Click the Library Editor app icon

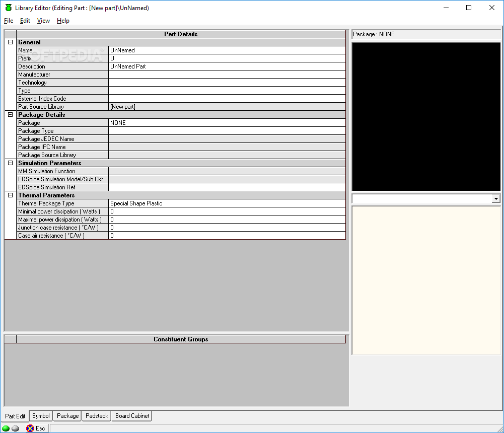[x=9, y=8]
